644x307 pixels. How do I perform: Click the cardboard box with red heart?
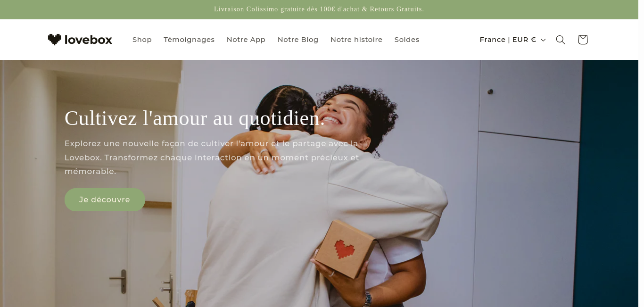(346, 248)
